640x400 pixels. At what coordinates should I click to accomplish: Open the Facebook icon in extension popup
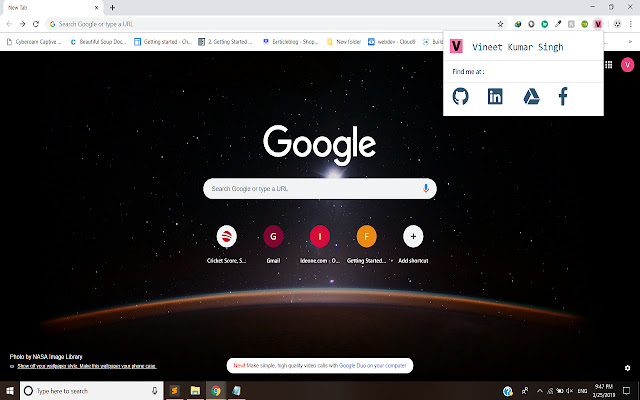(x=563, y=96)
